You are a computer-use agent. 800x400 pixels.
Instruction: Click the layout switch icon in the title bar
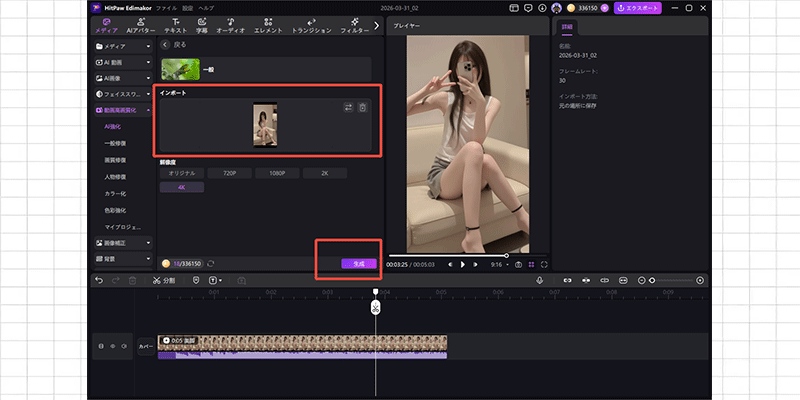pyautogui.click(x=514, y=8)
